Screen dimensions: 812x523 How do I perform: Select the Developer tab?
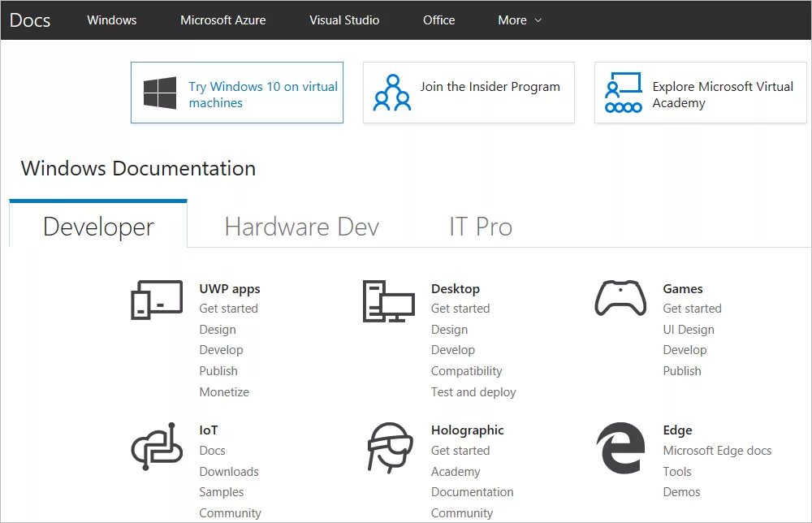98,224
